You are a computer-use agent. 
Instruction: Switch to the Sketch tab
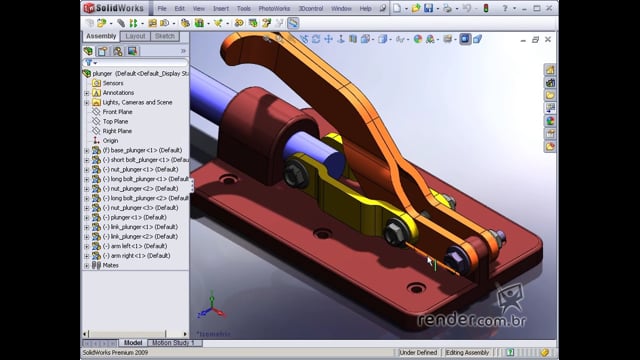pyautogui.click(x=164, y=36)
